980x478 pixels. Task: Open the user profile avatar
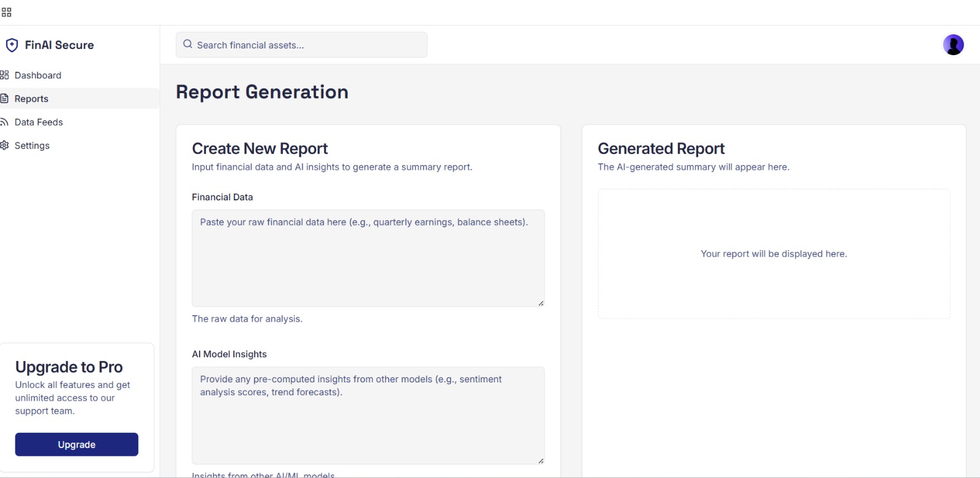953,45
